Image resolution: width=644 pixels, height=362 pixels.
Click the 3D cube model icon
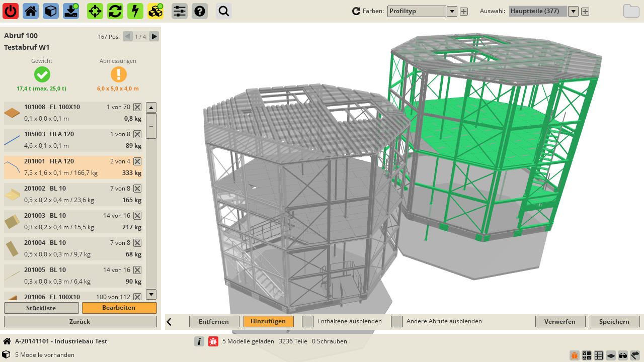(51, 11)
